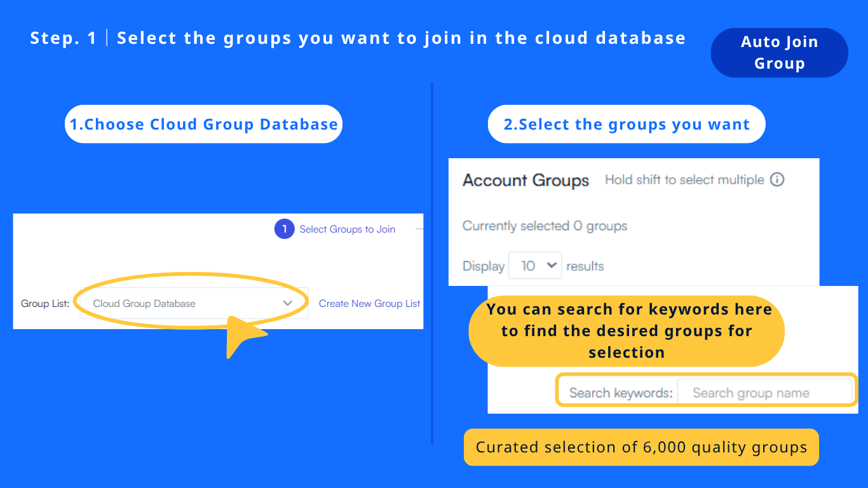The height and width of the screenshot is (488, 868).
Task: Click the Currently selected 0 groups text
Action: (x=545, y=226)
